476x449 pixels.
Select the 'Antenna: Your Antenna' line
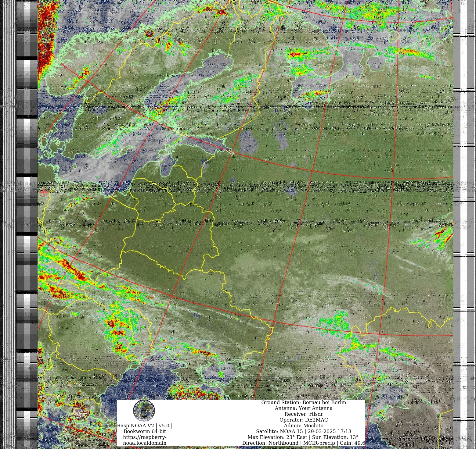304,408
